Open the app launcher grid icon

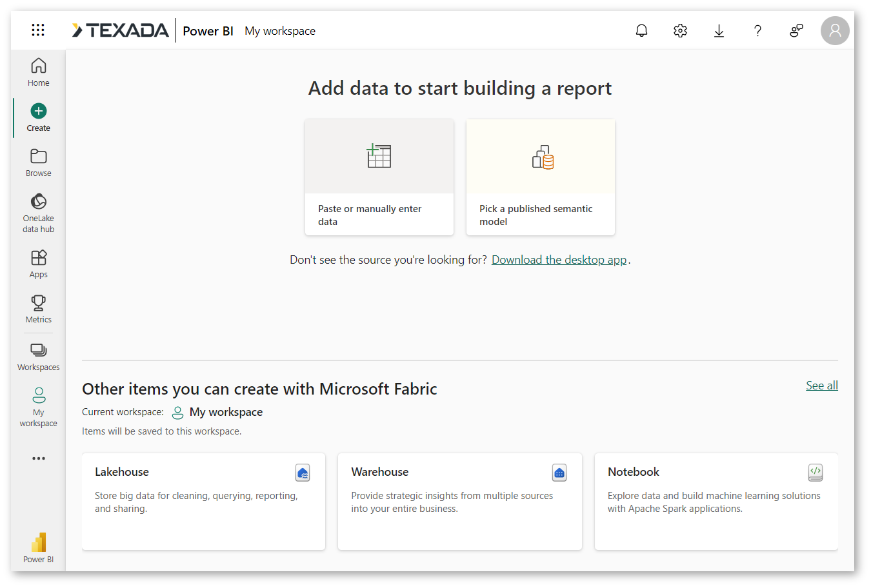[x=38, y=30]
